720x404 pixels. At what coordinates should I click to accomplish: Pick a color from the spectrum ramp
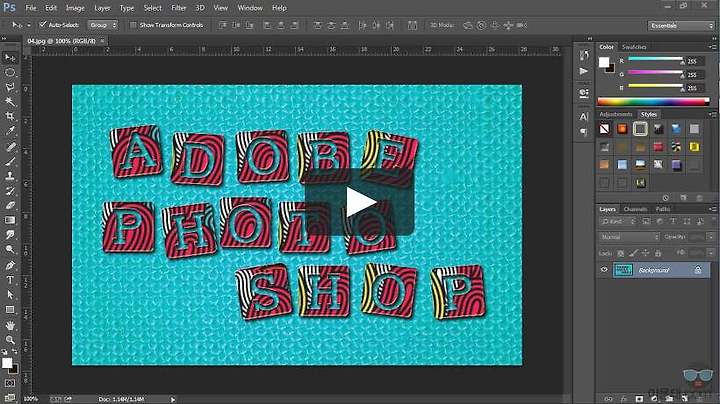pos(653,102)
